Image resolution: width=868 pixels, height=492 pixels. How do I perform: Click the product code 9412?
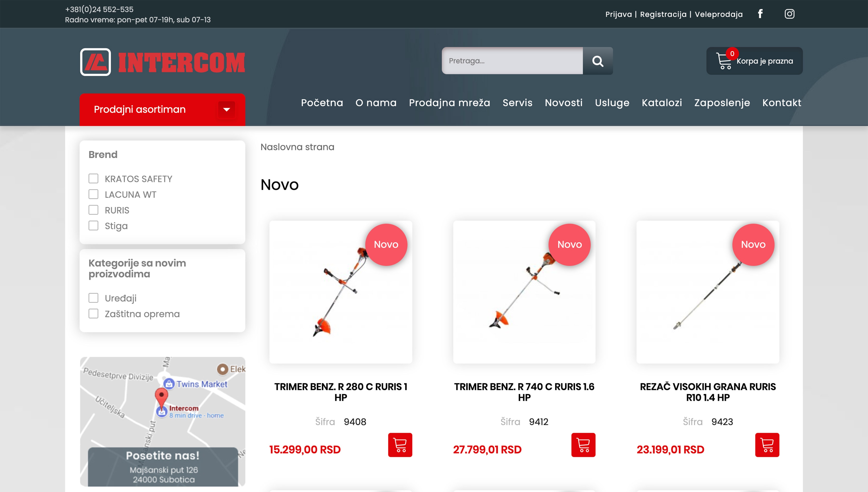tap(539, 422)
